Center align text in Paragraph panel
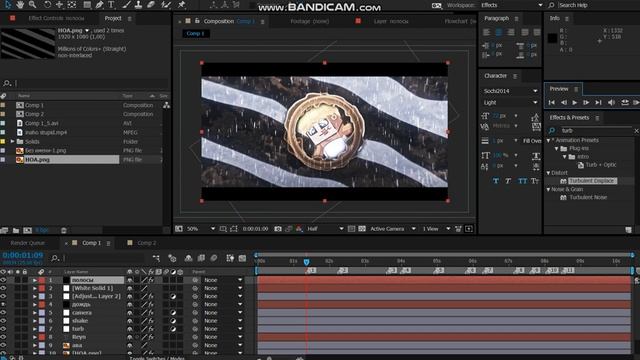Screen dimensions: 640x360 pos(499,32)
